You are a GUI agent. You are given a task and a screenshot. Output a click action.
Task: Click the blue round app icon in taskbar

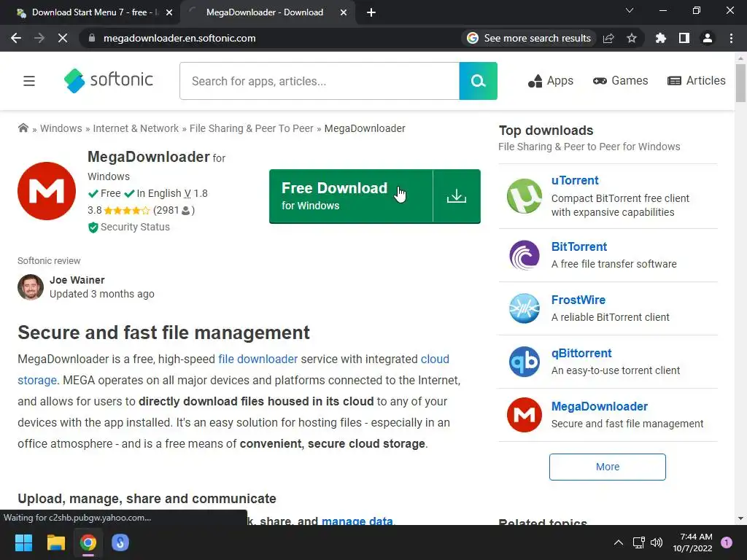[120, 542]
